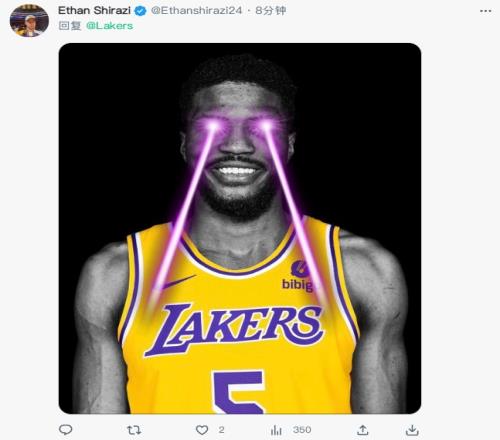The height and width of the screenshot is (440, 500).
Task: Click the 350 views count
Action: click(302, 430)
